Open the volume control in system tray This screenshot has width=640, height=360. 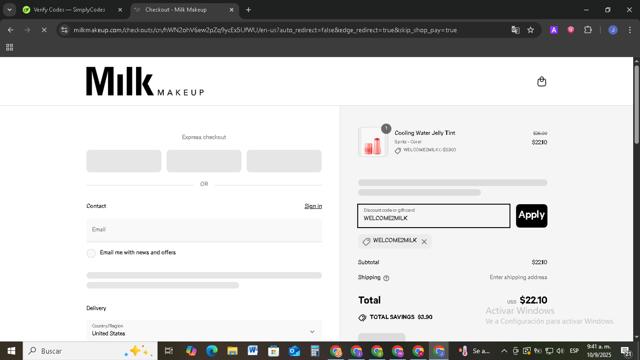click(560, 351)
